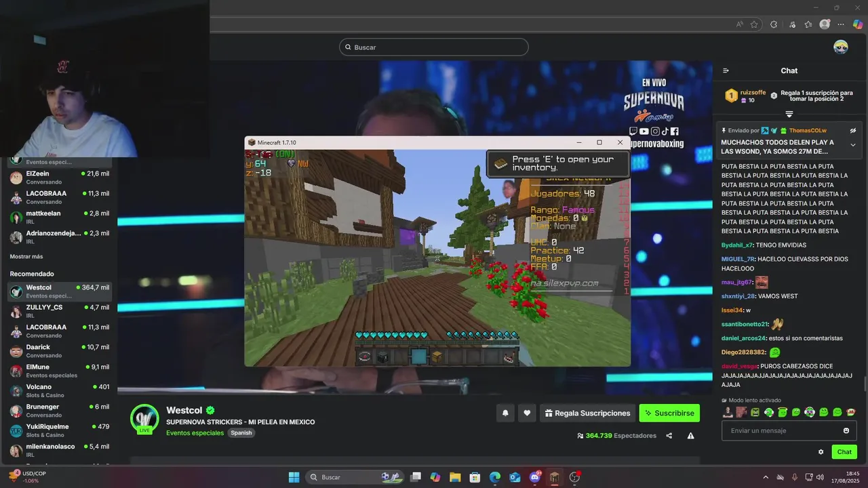Image resolution: width=868 pixels, height=488 pixels.
Task: Open Microsoft Store from the taskbar
Action: coord(475,477)
